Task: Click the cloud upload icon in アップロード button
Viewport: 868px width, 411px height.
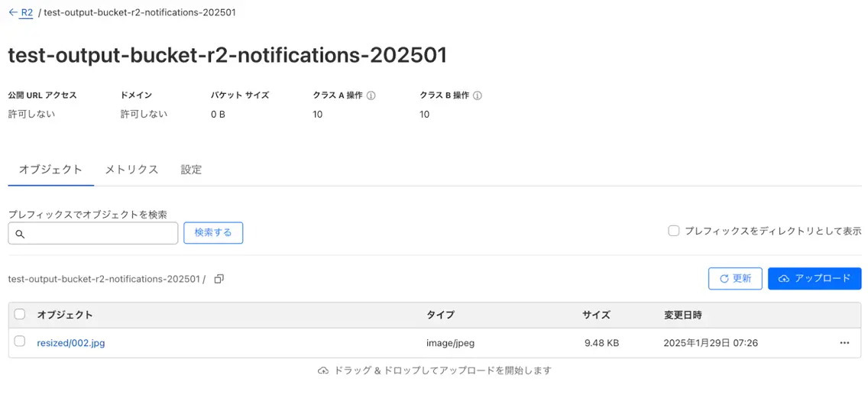Action: 783,279
